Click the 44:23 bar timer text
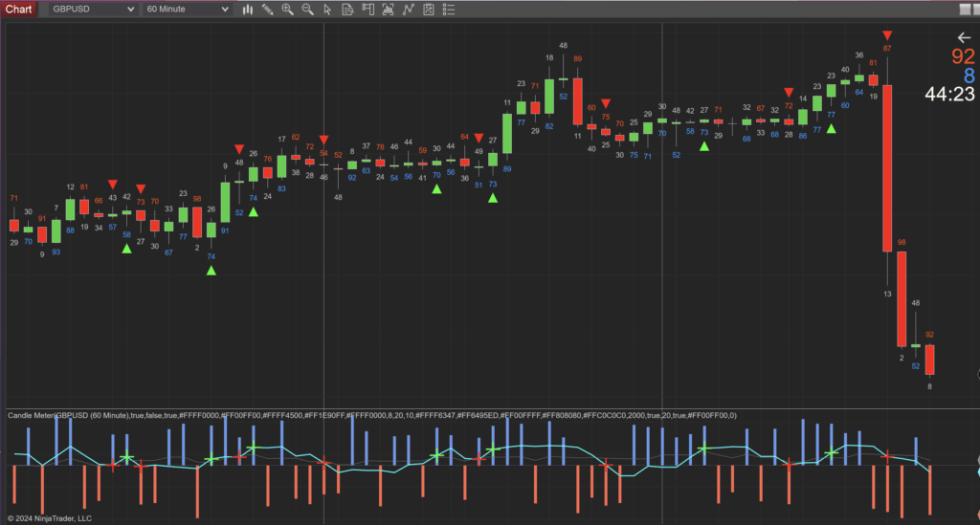 [x=949, y=95]
